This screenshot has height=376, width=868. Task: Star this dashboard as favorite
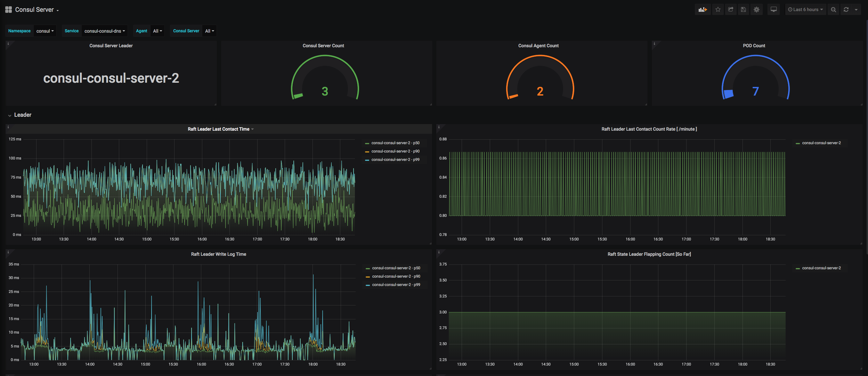[718, 10]
